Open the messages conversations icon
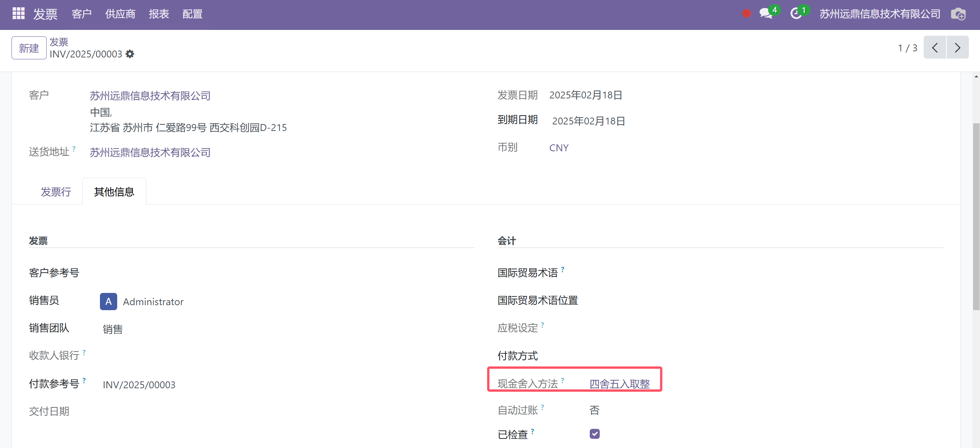Viewport: 980px width, 448px height. click(766, 14)
